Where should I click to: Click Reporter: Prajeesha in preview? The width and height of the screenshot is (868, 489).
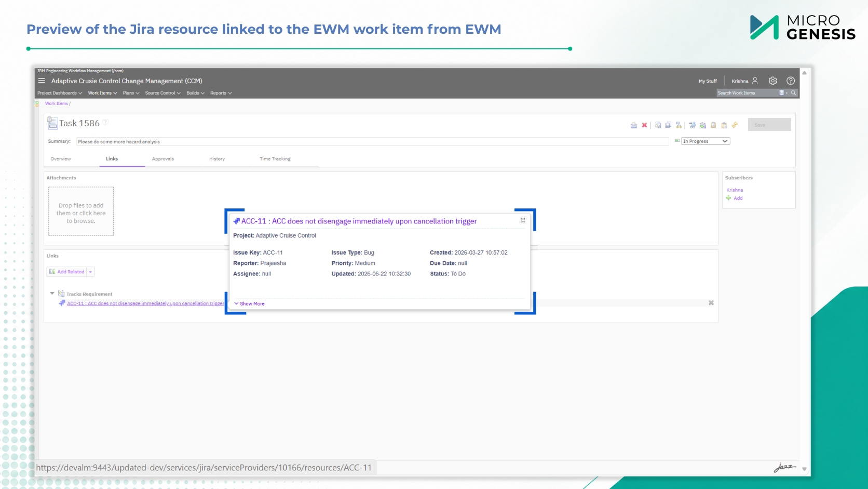260,263
